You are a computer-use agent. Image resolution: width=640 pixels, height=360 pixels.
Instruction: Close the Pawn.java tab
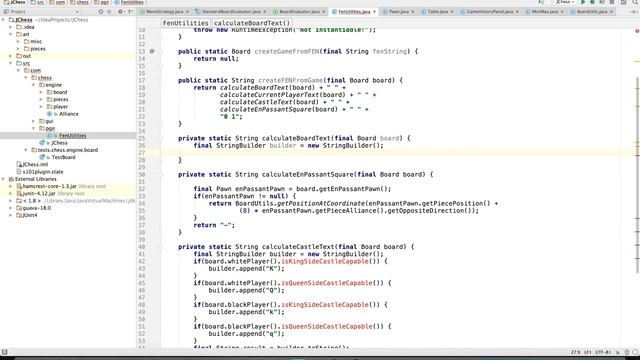click(413, 12)
